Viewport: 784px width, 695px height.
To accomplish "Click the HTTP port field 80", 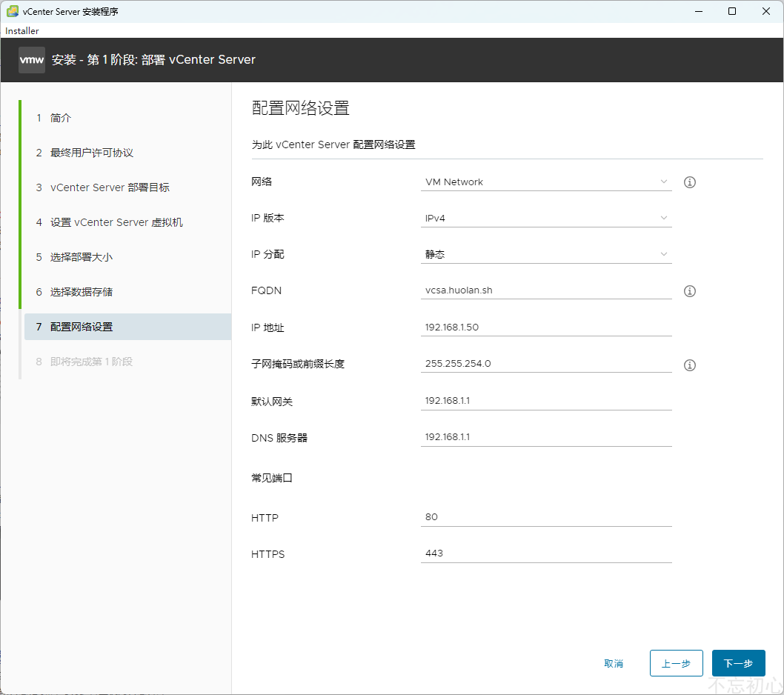I will point(546,517).
